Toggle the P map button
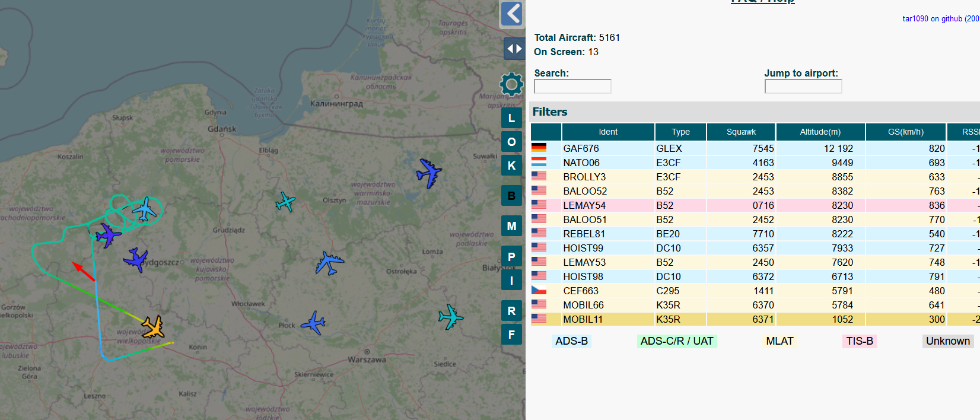 (511, 256)
